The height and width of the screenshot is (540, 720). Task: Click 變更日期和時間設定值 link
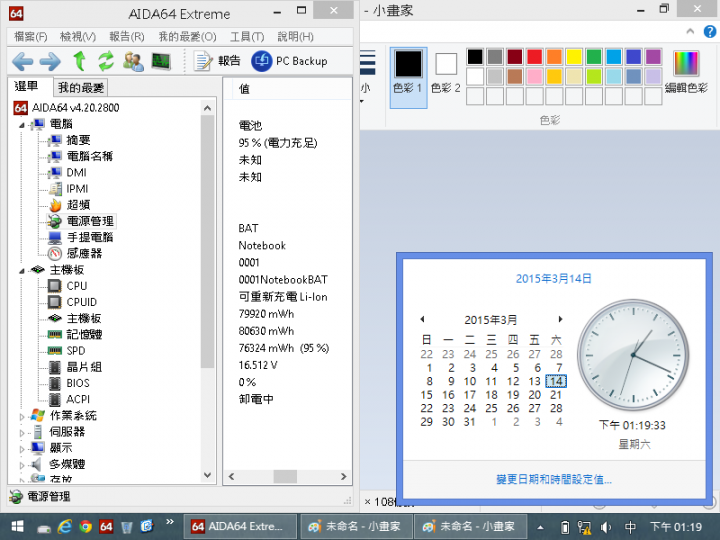pos(554,480)
